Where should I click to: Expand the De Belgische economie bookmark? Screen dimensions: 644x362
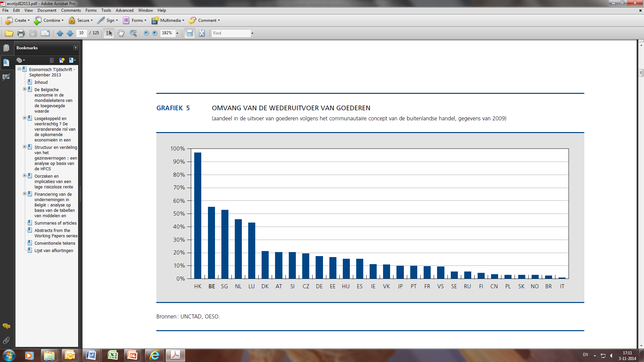pyautogui.click(x=24, y=89)
